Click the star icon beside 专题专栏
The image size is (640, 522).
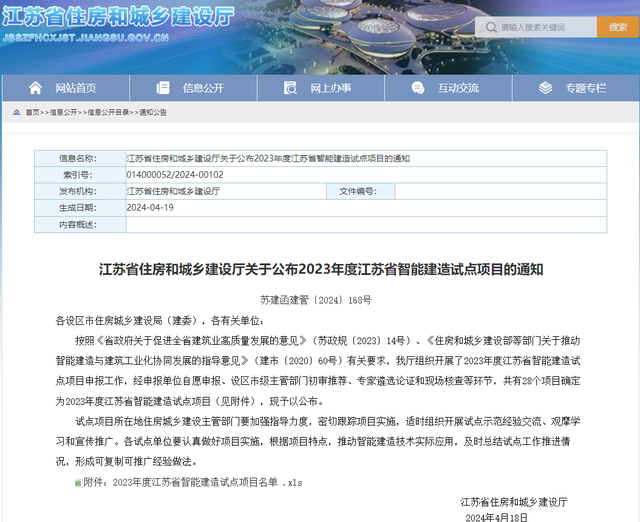(x=545, y=88)
